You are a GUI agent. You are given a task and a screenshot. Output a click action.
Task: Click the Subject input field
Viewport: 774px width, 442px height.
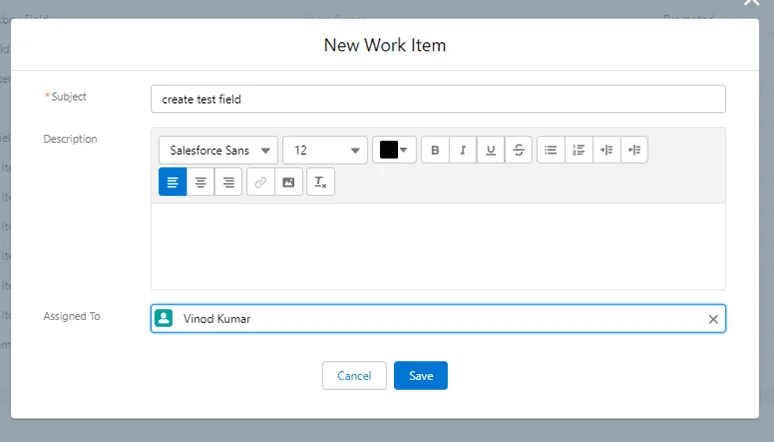pos(438,99)
